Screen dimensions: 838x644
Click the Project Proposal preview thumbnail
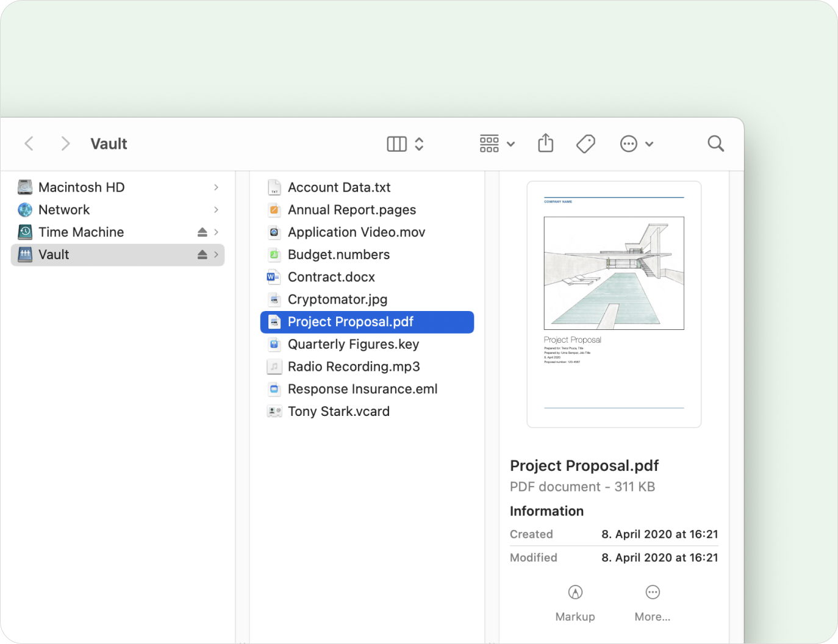614,304
